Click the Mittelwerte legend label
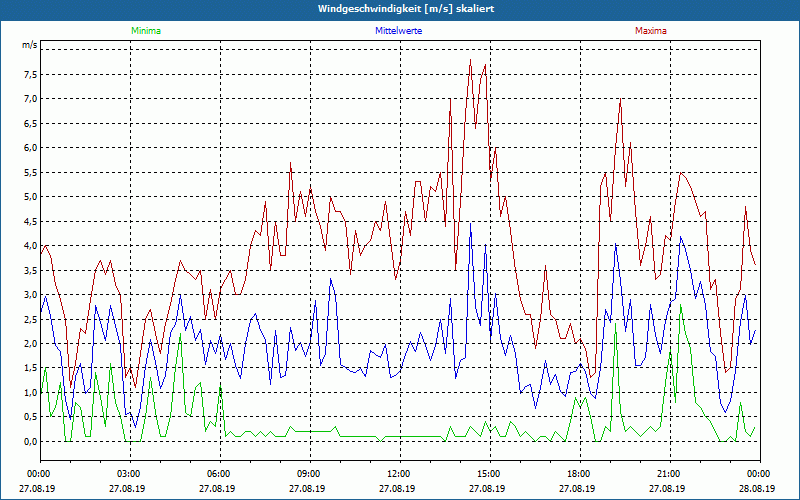 click(x=398, y=31)
